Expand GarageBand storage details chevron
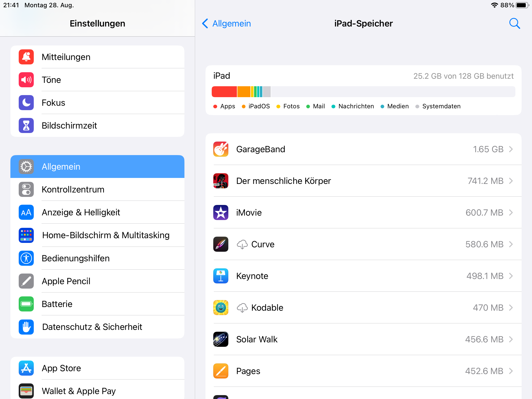Image resolution: width=532 pixels, height=399 pixels. coord(511,149)
